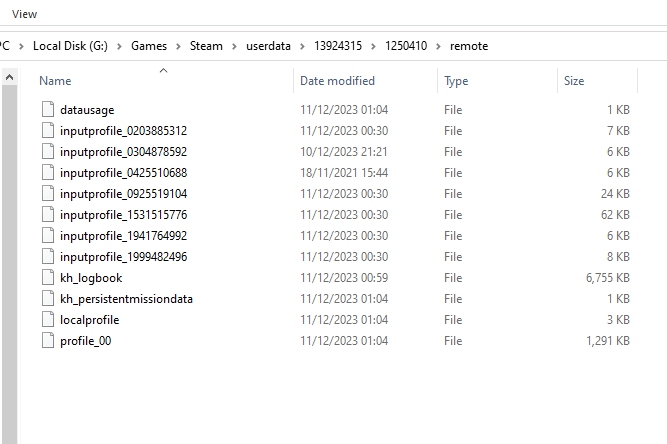
Task: Select file name inputprofile_0304878592
Action: (123, 152)
